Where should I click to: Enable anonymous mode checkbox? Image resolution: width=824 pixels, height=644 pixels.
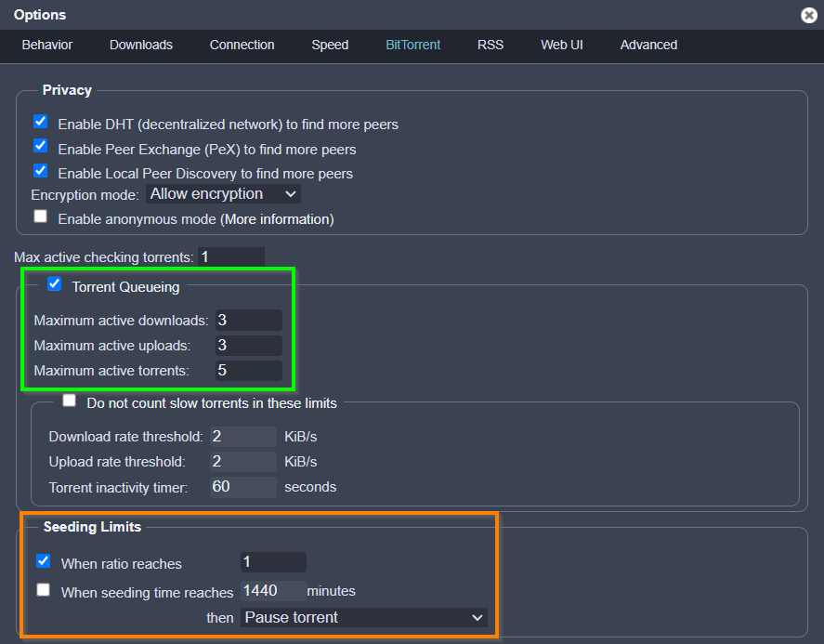click(41, 217)
